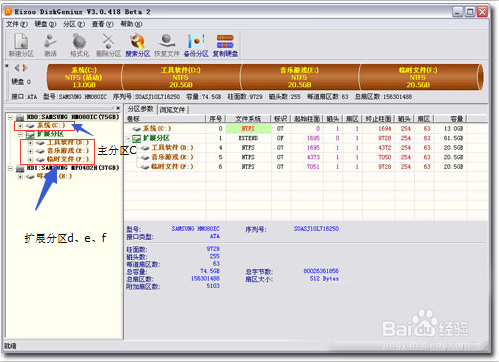The width and height of the screenshot is (499, 362).
Task: Collapse the 扩展分区 node in left tree
Action: point(21,134)
